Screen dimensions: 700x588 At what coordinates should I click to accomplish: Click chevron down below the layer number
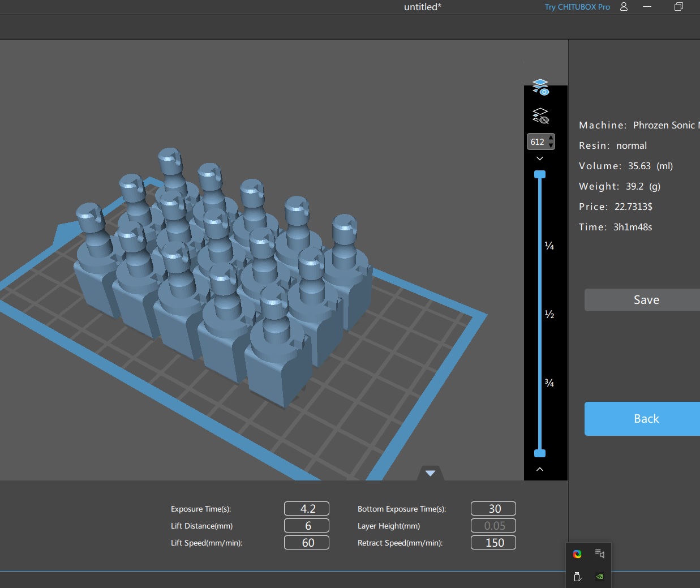coord(540,159)
